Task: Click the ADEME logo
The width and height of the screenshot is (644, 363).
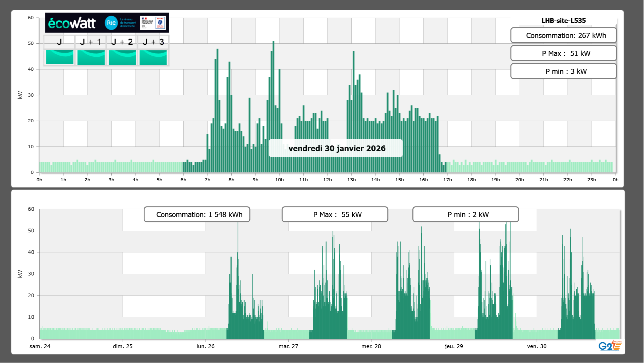Action: pos(160,23)
